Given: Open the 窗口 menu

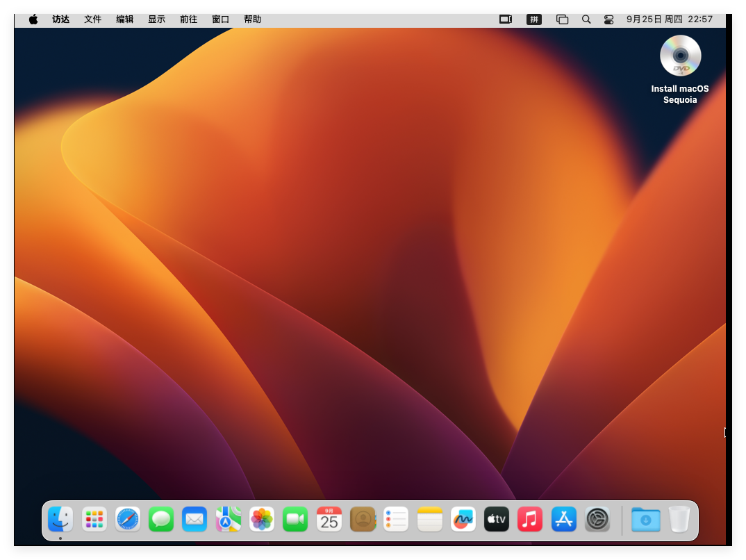Looking at the screenshot, I should point(220,19).
